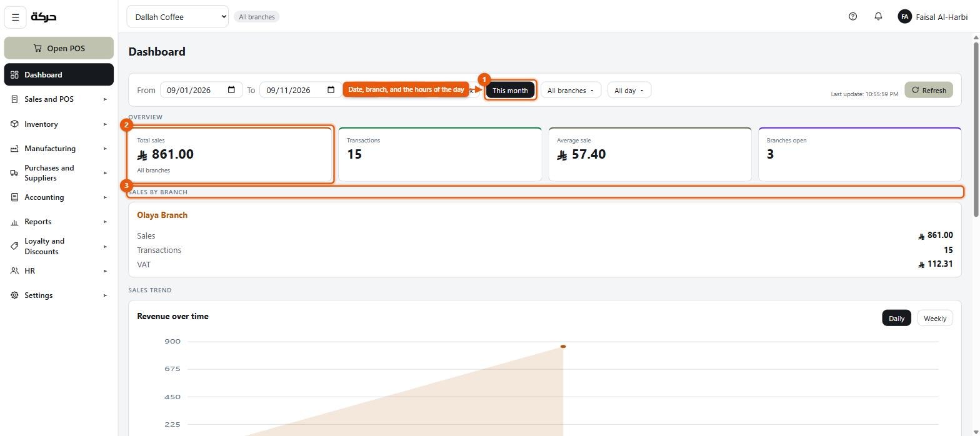The height and width of the screenshot is (436, 980).
Task: Click the Open POS button
Action: pyautogui.click(x=59, y=48)
